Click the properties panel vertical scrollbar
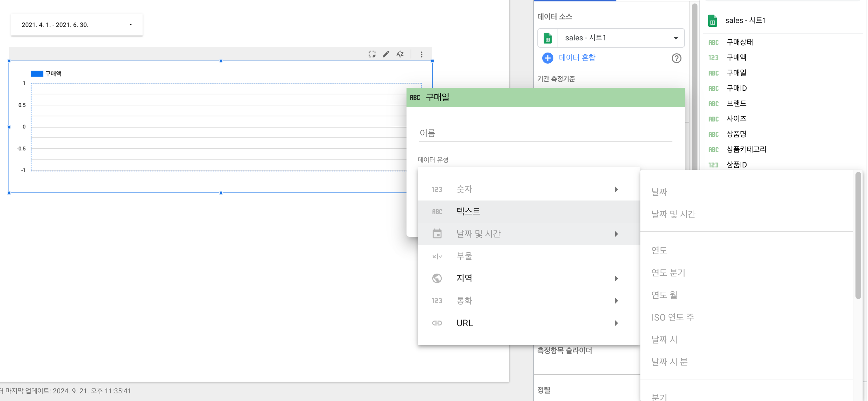The height and width of the screenshot is (401, 868). click(x=694, y=87)
